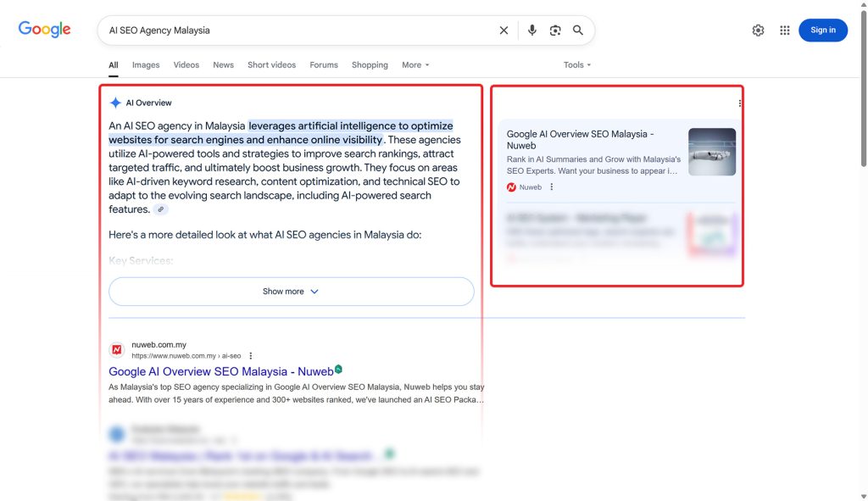Switch to the Images tab

point(146,64)
